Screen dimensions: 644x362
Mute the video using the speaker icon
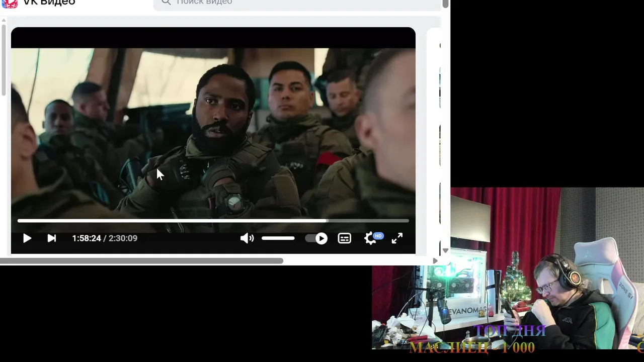click(x=247, y=238)
